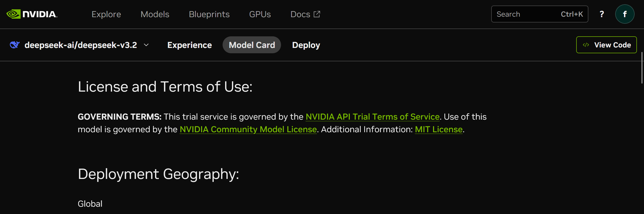The width and height of the screenshot is (644, 214).
Task: Click the deepseek-ai/deepseek-v3.2 model name
Action: tap(81, 45)
